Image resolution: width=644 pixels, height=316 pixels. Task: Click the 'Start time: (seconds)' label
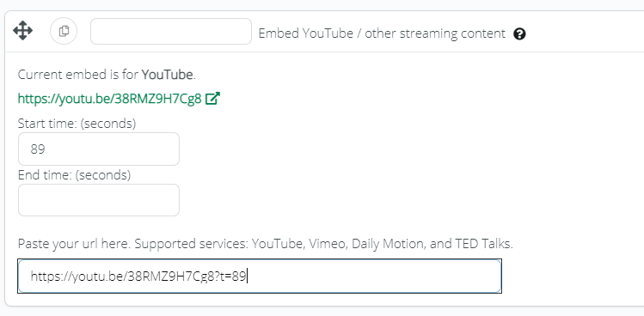(77, 123)
